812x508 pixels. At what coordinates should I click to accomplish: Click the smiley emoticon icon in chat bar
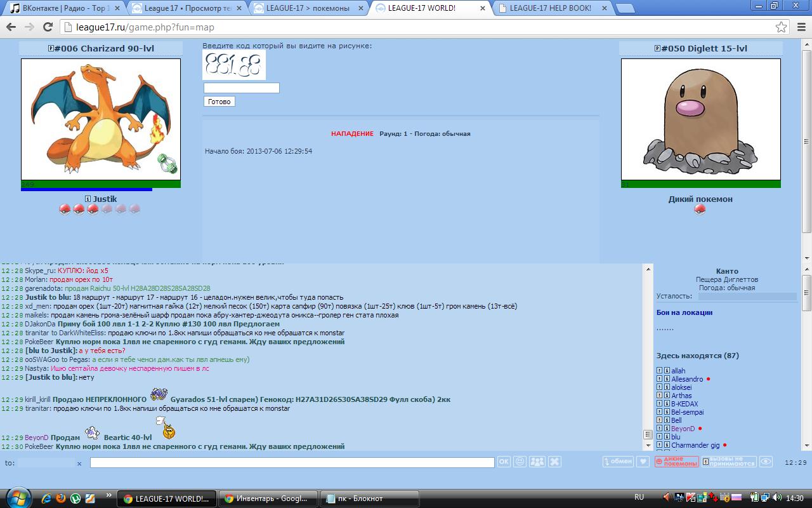click(520, 462)
